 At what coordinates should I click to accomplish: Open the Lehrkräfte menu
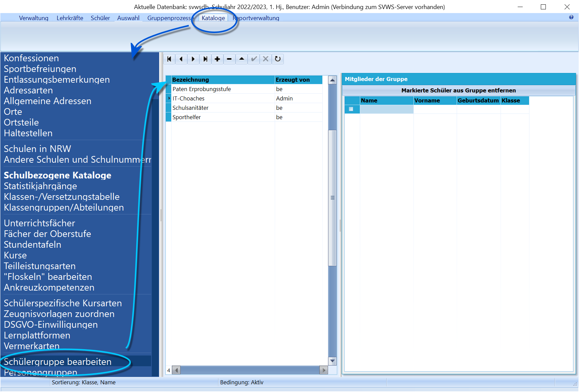point(70,18)
